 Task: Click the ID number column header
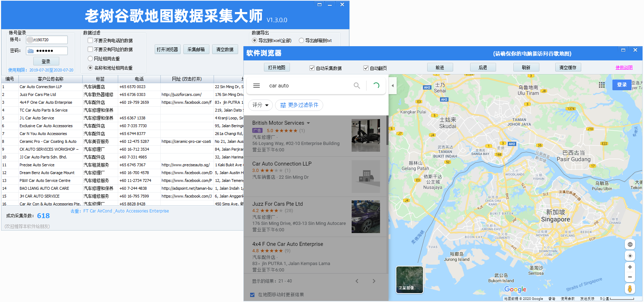[10, 79]
